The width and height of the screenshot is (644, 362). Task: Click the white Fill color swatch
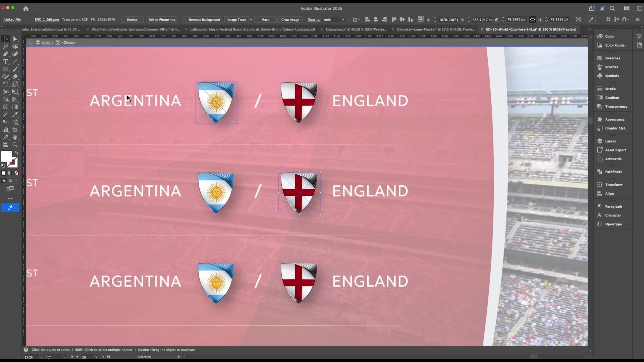(6, 156)
